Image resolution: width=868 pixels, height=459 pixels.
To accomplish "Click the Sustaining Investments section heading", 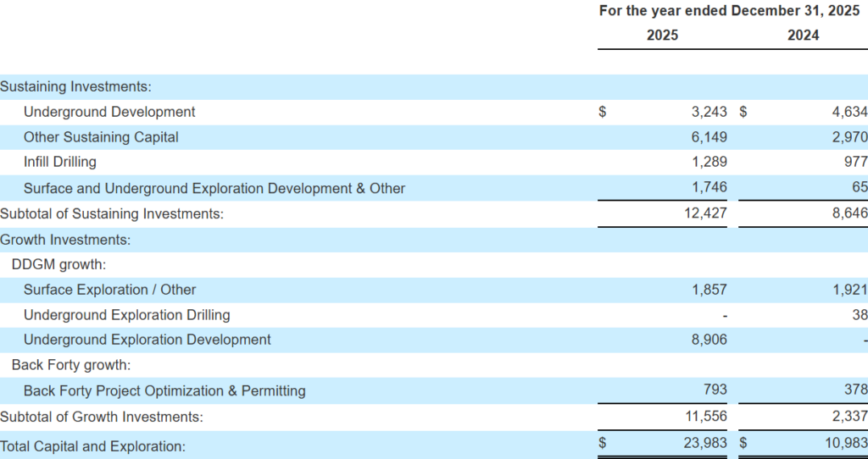I will point(75,86).
